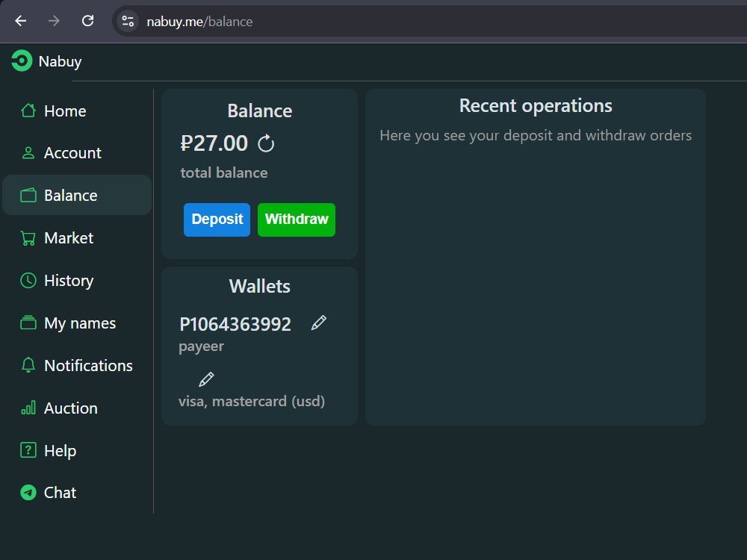Open the Auction menu item
The height and width of the screenshot is (560, 747).
(x=77, y=408)
